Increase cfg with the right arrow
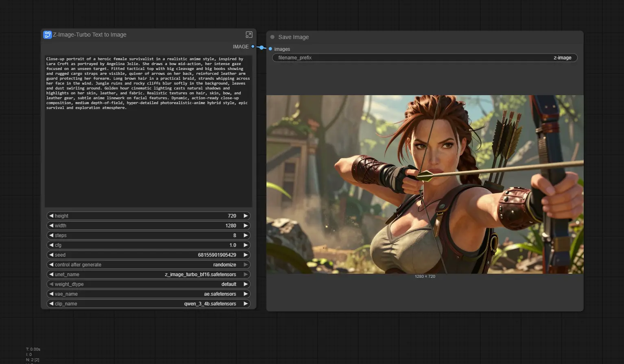The image size is (624, 364). click(246, 245)
